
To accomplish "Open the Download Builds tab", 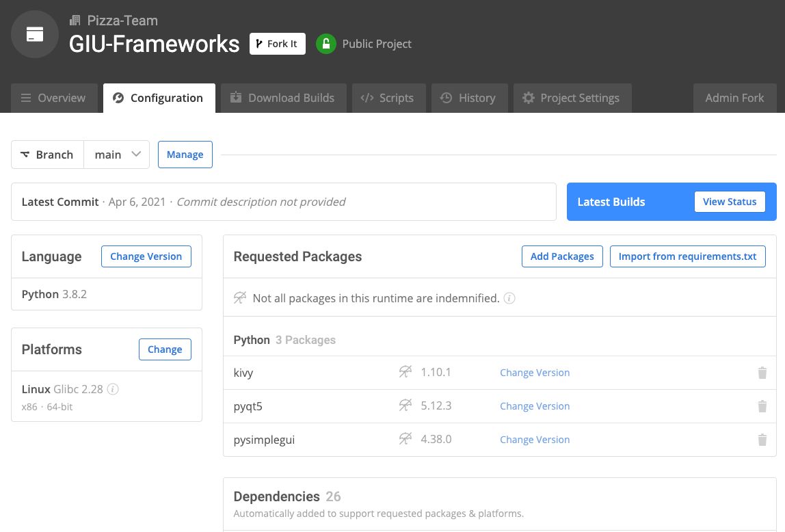I will coord(282,98).
